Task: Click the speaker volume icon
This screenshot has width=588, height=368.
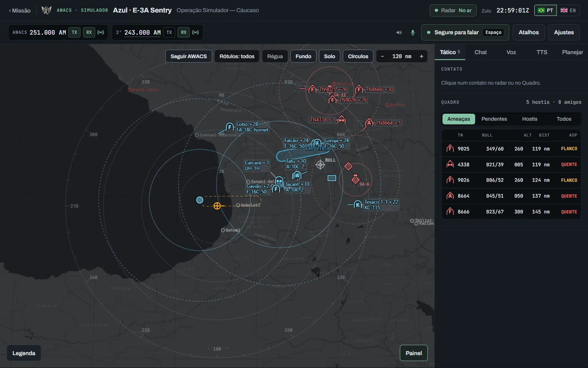Action: point(399,32)
